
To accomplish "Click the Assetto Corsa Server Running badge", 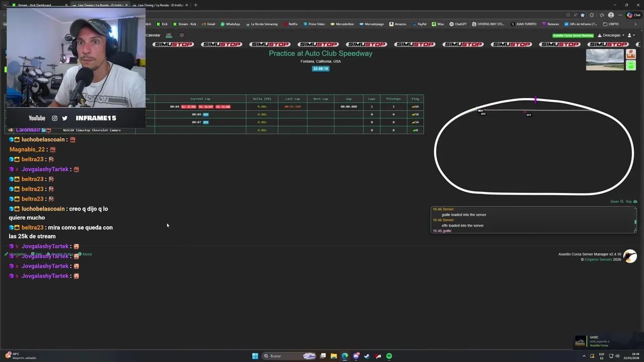I will pyautogui.click(x=573, y=35).
